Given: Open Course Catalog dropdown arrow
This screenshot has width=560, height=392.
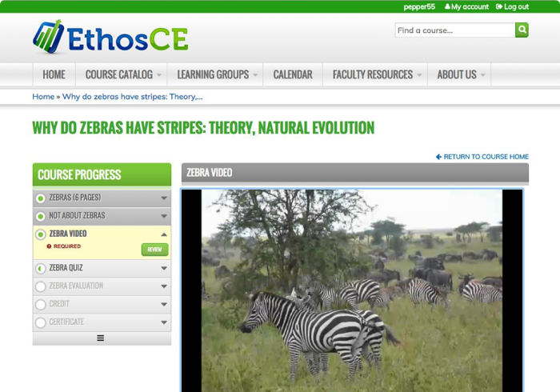Looking at the screenshot, I should [x=159, y=75].
